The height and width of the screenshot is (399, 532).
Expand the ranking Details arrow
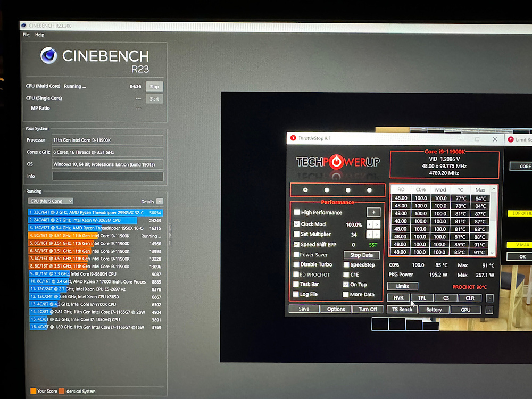coord(160,202)
